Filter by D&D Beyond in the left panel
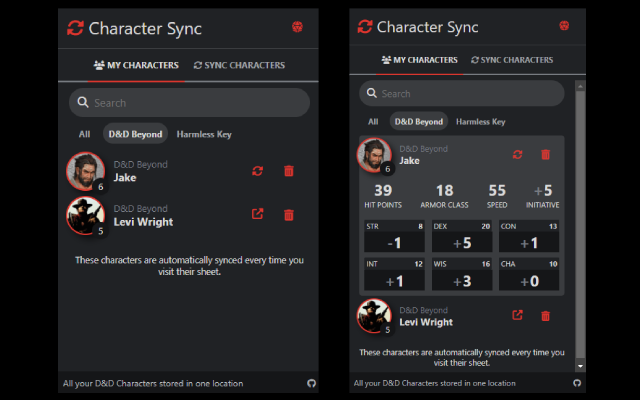This screenshot has height=400, width=640. click(135, 134)
